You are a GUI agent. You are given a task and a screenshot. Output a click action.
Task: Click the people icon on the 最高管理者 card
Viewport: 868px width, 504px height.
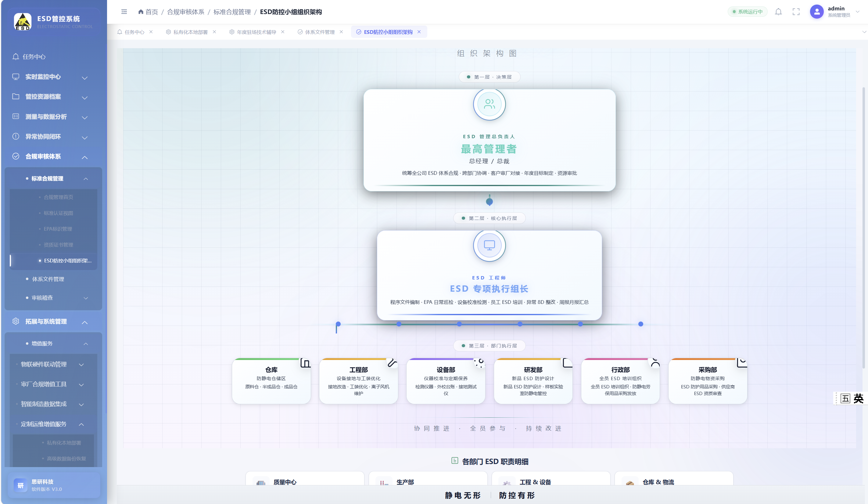tap(489, 104)
